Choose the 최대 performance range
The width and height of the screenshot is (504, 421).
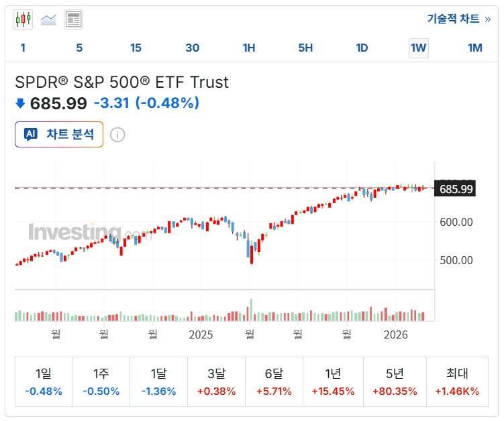457,382
